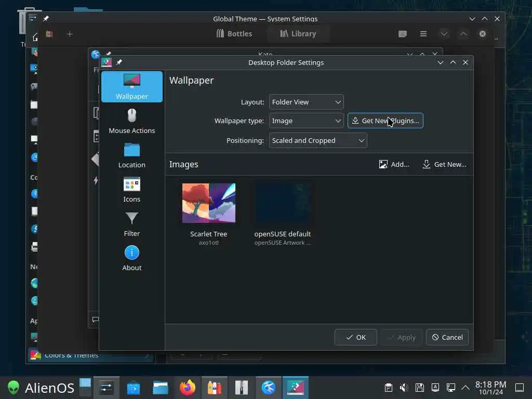Image resolution: width=532 pixels, height=399 pixels.
Task: Toggle the pin icon in Desktop Folder Settings titlebar
Action: pos(119,62)
